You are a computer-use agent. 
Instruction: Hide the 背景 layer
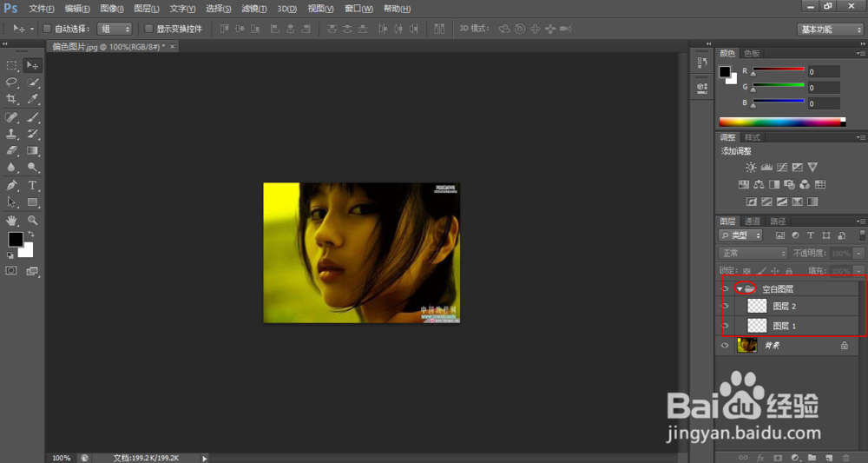coord(725,346)
